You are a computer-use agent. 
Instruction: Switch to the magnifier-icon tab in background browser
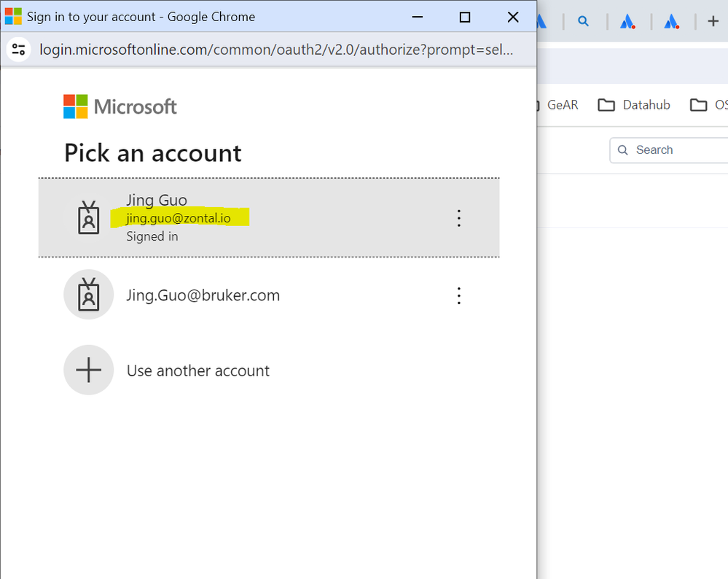coord(584,21)
